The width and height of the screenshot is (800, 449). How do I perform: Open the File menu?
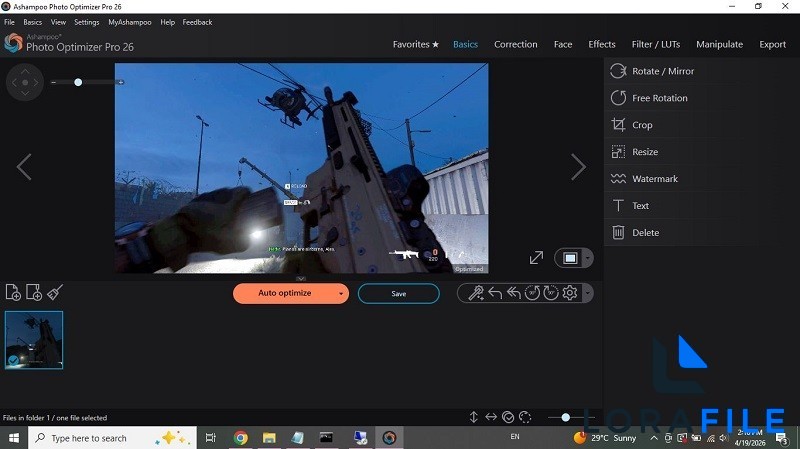9,22
